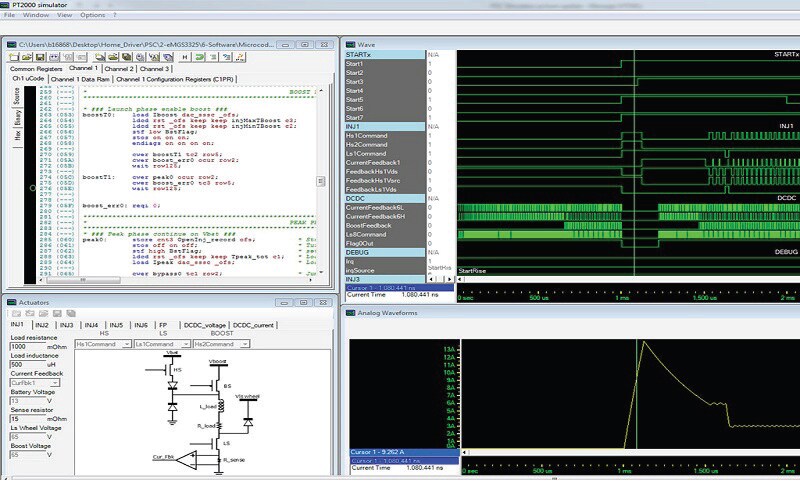Screen dimensions: 800x482
Task: Switch to the DCDC_voltage actuator tab
Action: 205,325
